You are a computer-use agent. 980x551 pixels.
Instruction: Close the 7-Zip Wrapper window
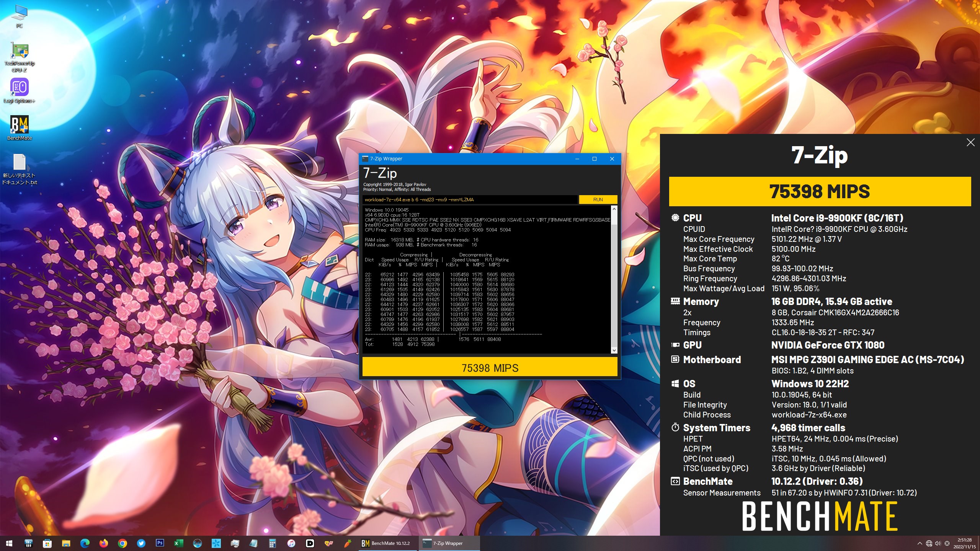pos(612,159)
